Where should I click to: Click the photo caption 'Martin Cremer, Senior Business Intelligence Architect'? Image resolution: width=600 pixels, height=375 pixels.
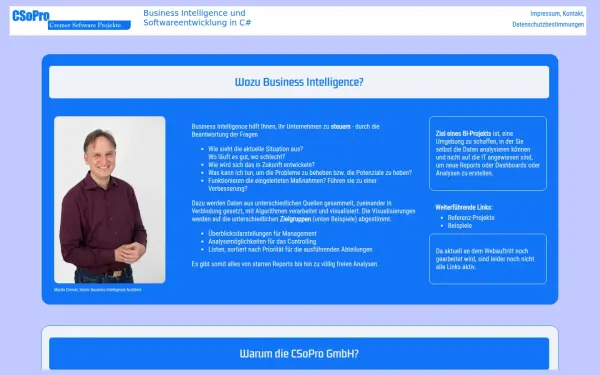[x=98, y=290]
